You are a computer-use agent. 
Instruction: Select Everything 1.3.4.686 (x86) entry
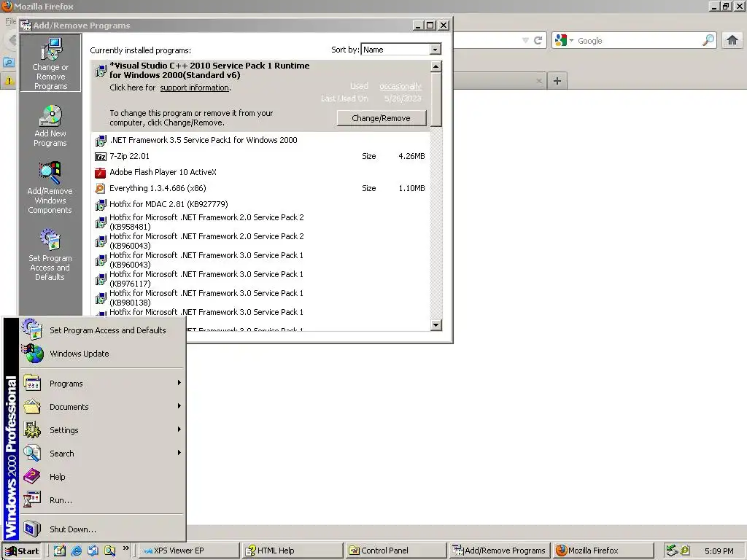[x=260, y=189]
